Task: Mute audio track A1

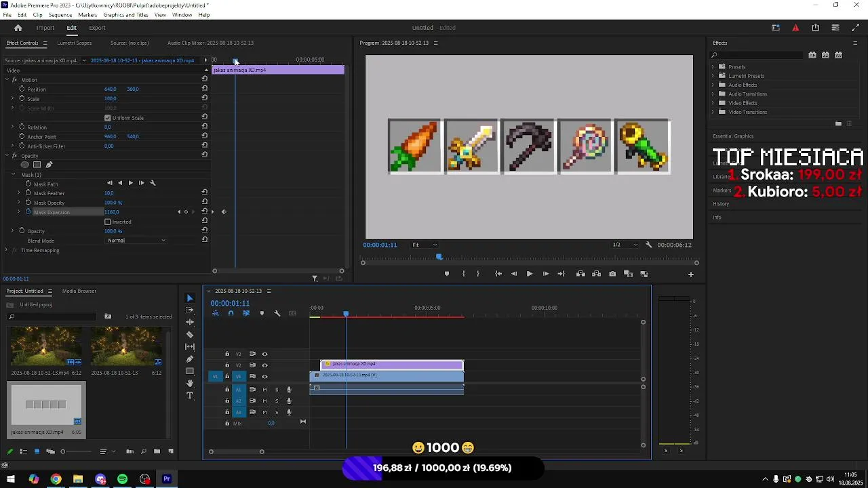Action: [x=264, y=390]
